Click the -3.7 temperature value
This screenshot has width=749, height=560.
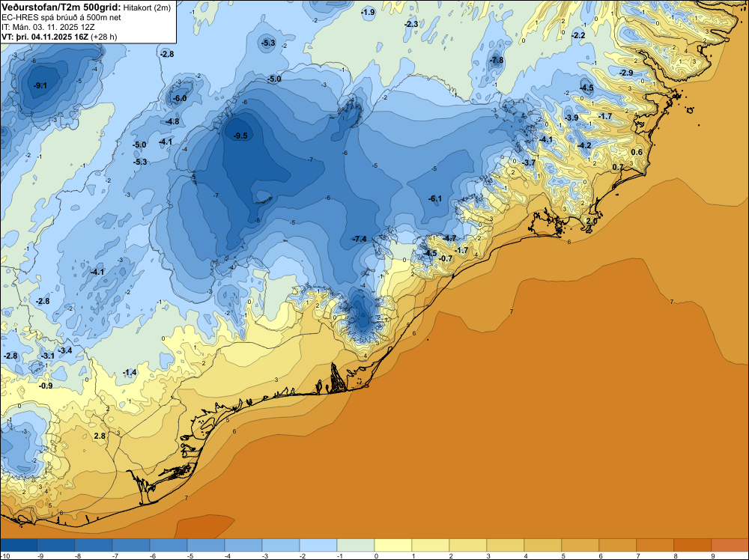(x=529, y=162)
